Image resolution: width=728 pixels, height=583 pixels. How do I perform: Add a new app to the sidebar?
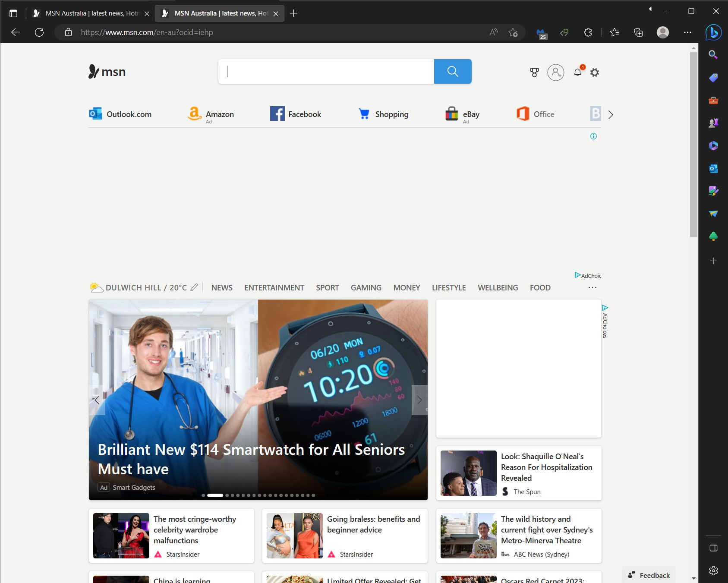click(713, 261)
